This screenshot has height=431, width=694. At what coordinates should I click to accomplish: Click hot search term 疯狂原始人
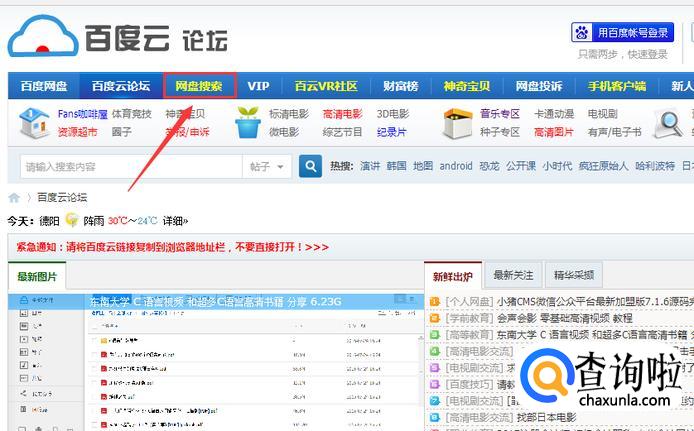click(x=603, y=166)
